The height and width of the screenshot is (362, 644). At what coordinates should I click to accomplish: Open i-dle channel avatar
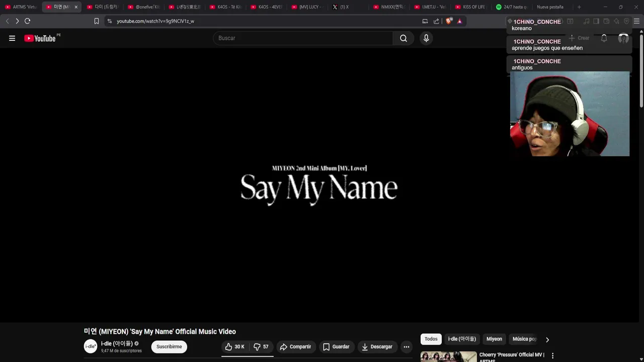[x=91, y=346]
